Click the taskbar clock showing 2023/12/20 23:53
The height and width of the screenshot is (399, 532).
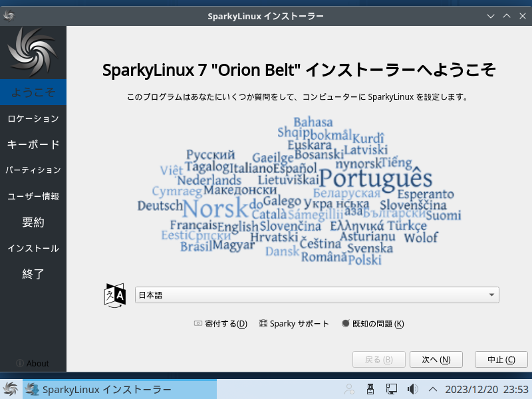(487, 389)
